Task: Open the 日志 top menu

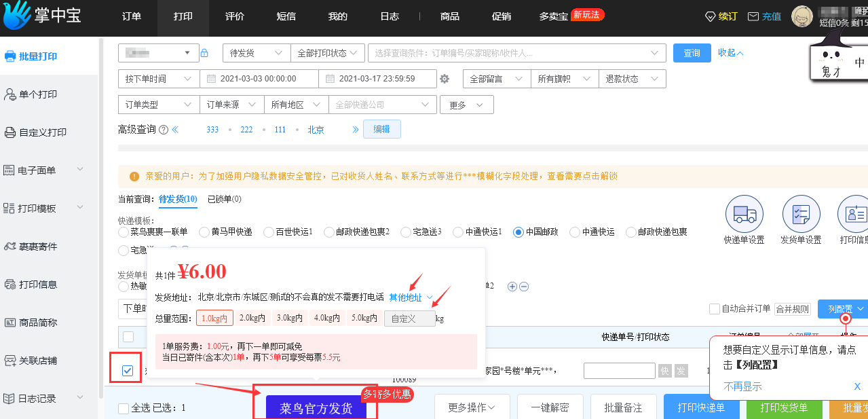Action: click(x=390, y=16)
